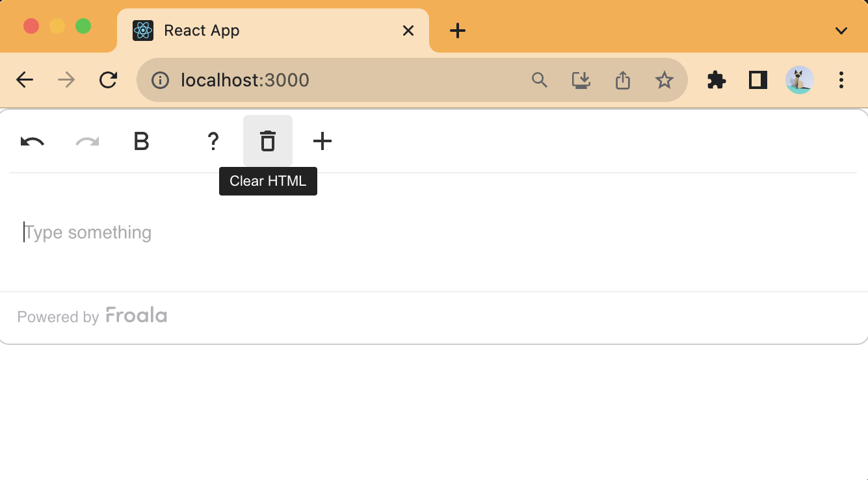The image size is (868, 480).
Task: Open the browser extensions puzzle icon
Action: point(716,80)
